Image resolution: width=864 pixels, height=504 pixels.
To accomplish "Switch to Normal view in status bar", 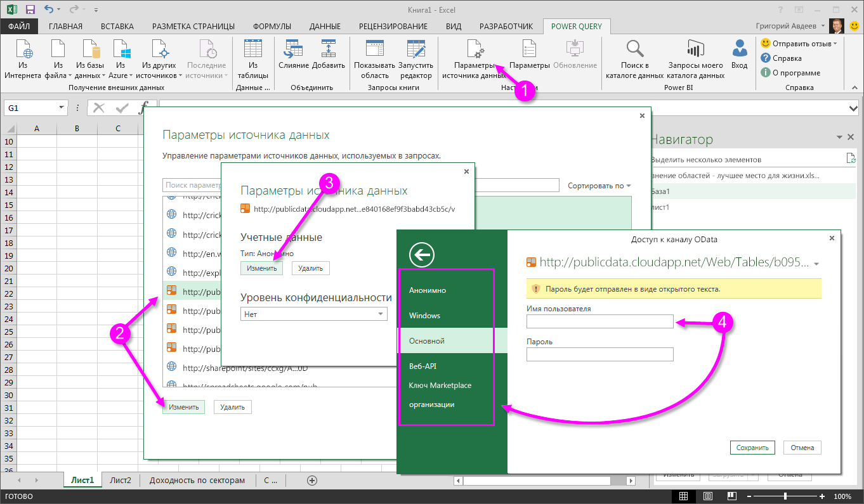I will pos(683,496).
